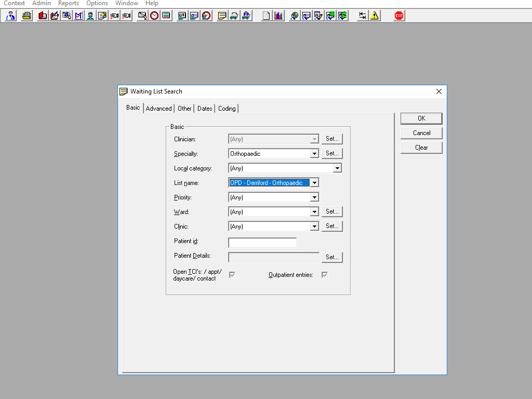The image size is (532, 399).
Task: Switch to the Advanced tab
Action: (159, 109)
